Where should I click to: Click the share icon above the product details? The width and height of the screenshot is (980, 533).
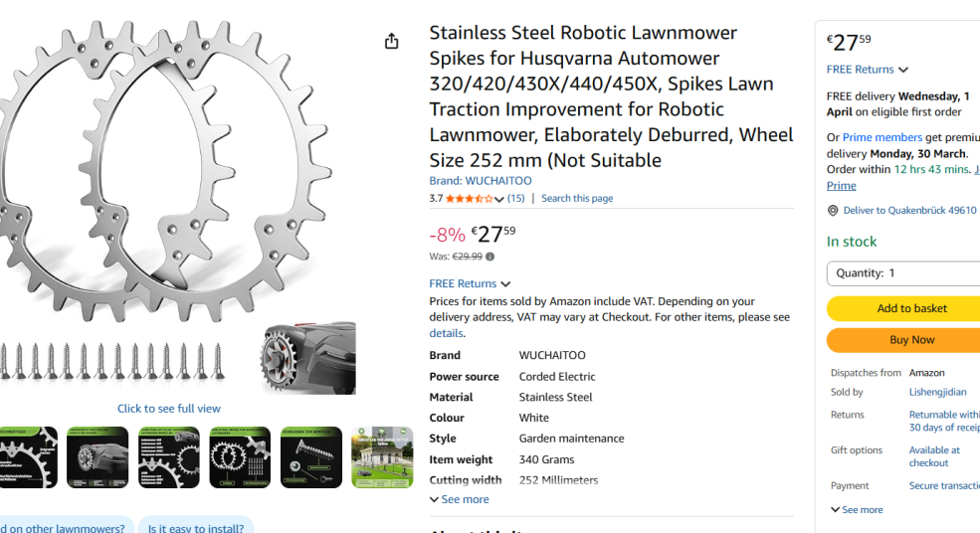point(392,41)
